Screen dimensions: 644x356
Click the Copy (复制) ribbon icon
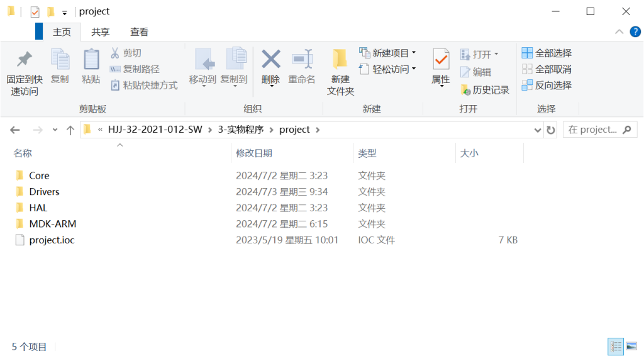click(x=60, y=60)
